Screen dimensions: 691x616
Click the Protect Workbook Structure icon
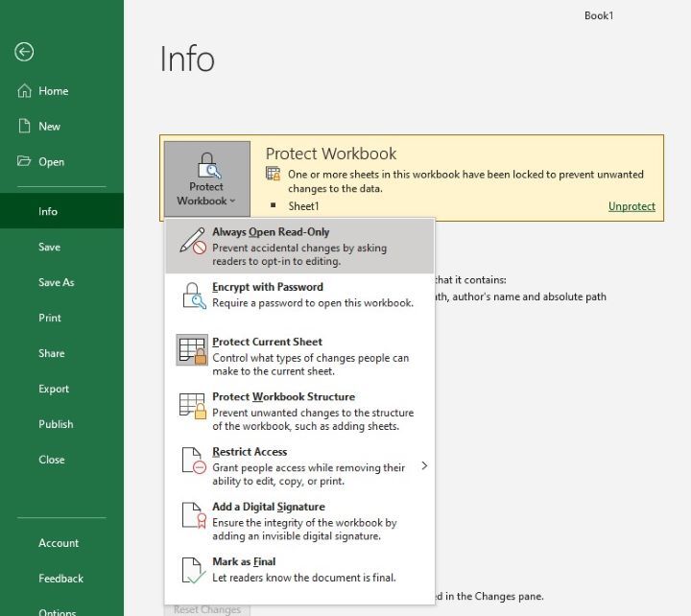click(193, 406)
